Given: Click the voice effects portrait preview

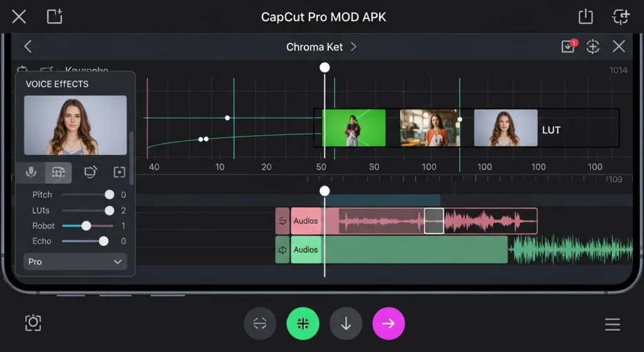Looking at the screenshot, I should 75,125.
